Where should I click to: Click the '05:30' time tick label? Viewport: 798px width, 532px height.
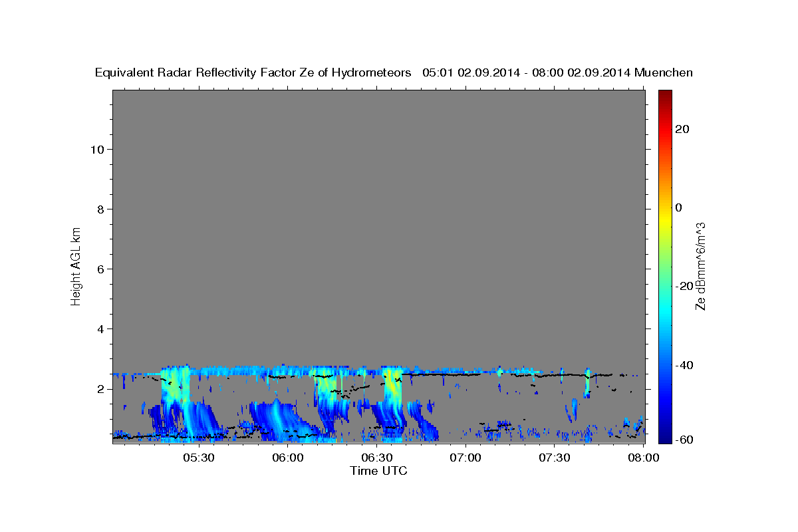point(198,458)
